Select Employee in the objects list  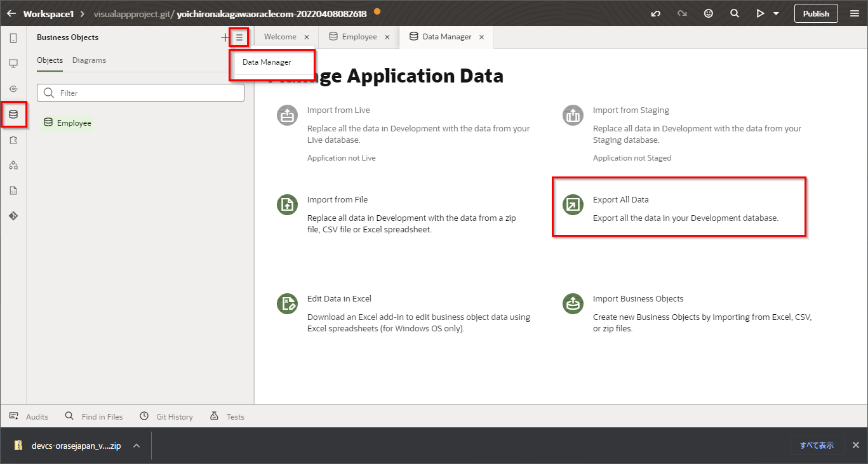pos(74,123)
